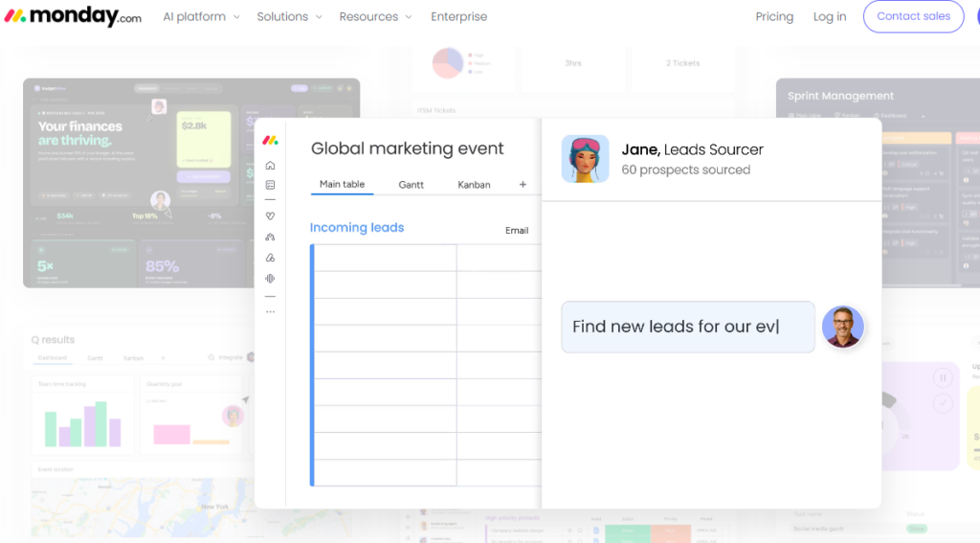The image size is (980, 543).
Task: Add a new view with the plus icon
Action: [523, 185]
